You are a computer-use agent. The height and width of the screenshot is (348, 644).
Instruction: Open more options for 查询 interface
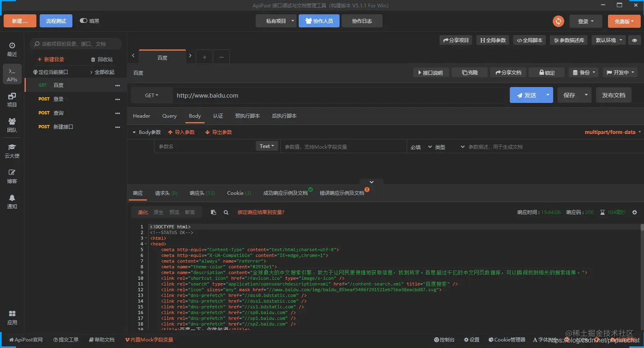118,113
